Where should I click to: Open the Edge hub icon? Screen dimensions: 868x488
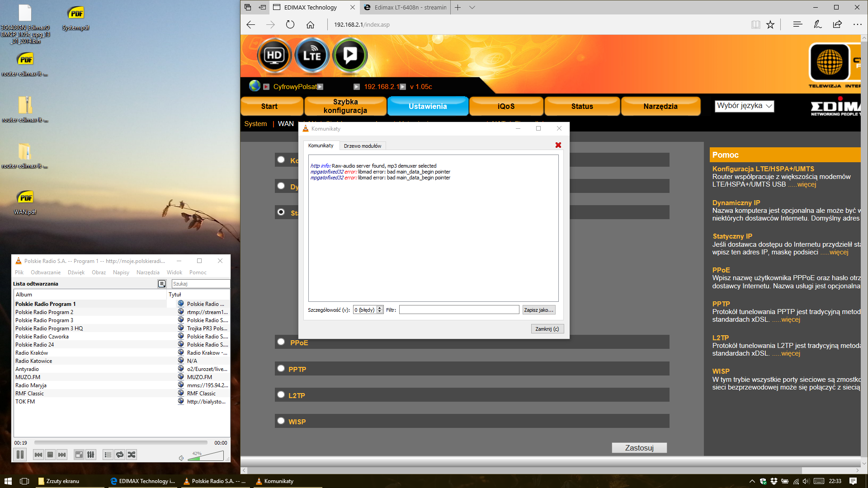pyautogui.click(x=797, y=24)
